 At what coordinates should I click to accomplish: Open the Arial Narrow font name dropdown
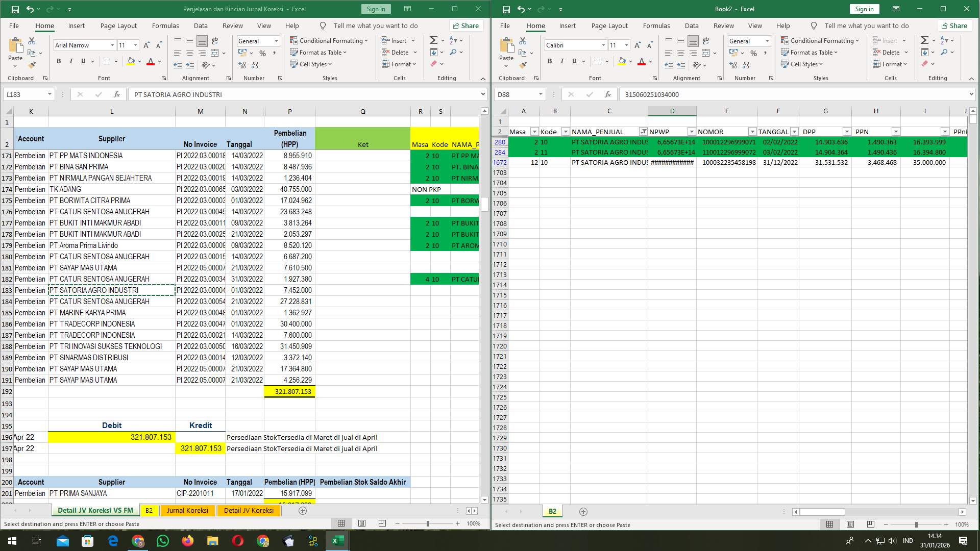tap(113, 45)
